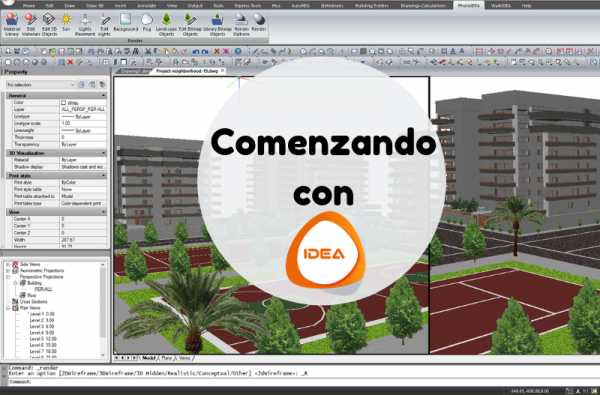
Task: Start the Lights Placement tool
Action: click(85, 24)
